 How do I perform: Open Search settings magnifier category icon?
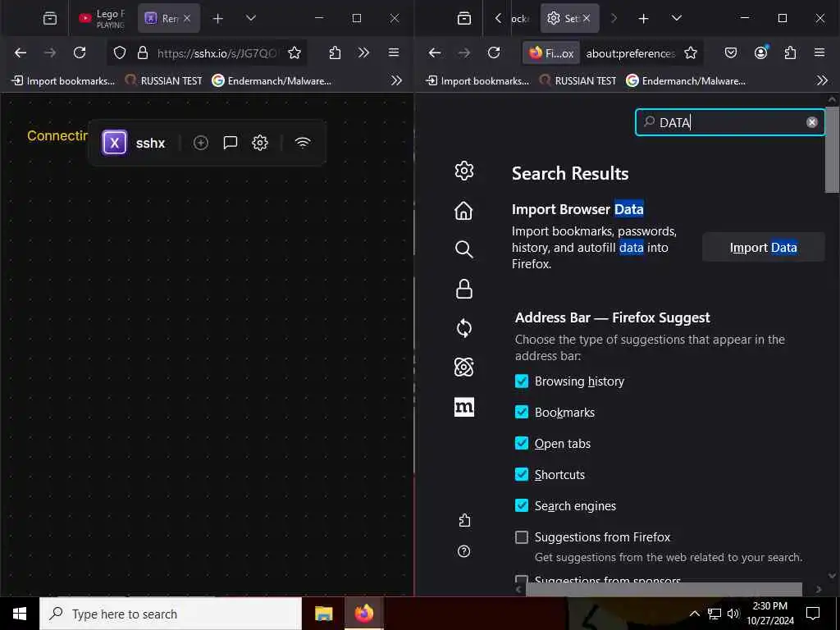[x=464, y=249]
